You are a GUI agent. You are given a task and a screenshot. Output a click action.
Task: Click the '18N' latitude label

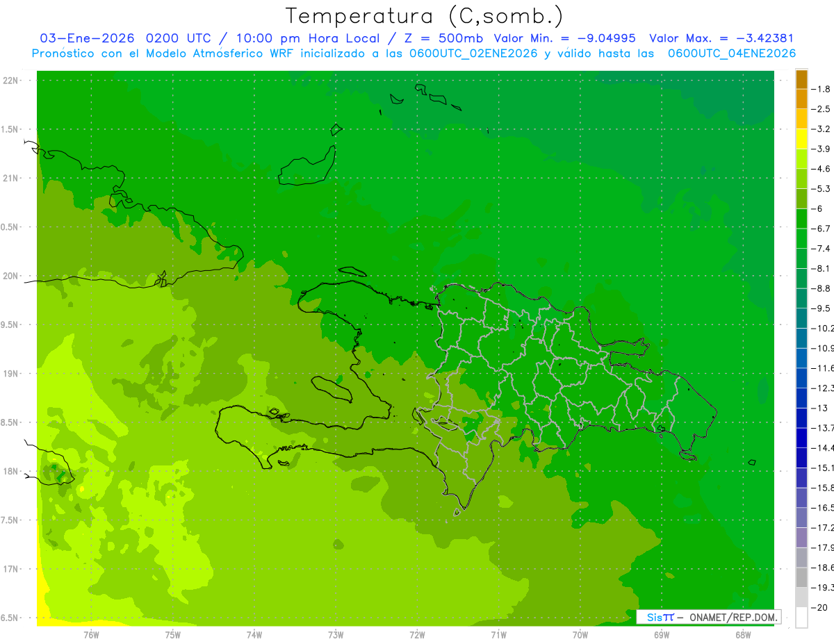pos(10,471)
